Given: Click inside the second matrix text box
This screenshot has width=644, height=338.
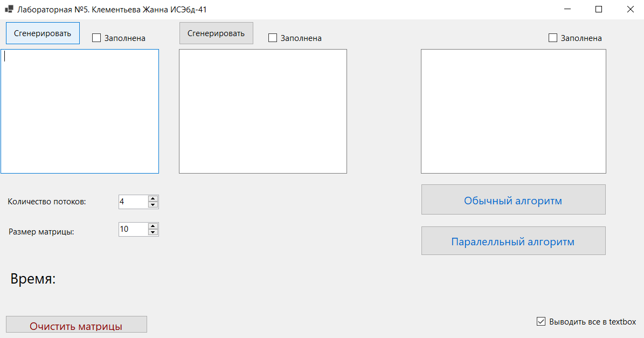Looking at the screenshot, I should [x=262, y=112].
